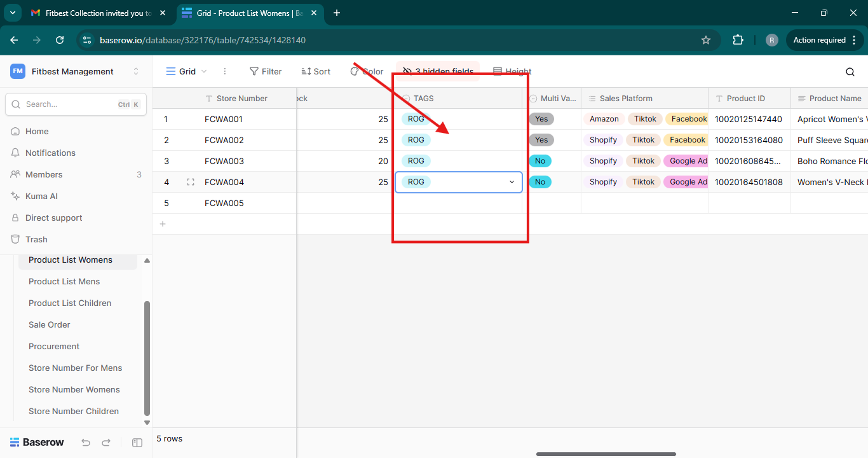Viewport: 868px width, 458px height.
Task: Click the Sort button
Action: coord(316,71)
